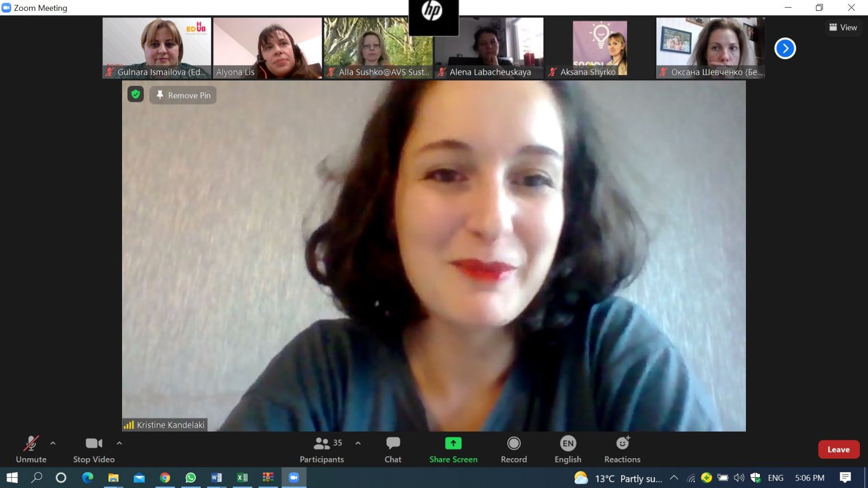
Task: Open WhatsApp from the taskbar
Action: pyautogui.click(x=190, y=478)
